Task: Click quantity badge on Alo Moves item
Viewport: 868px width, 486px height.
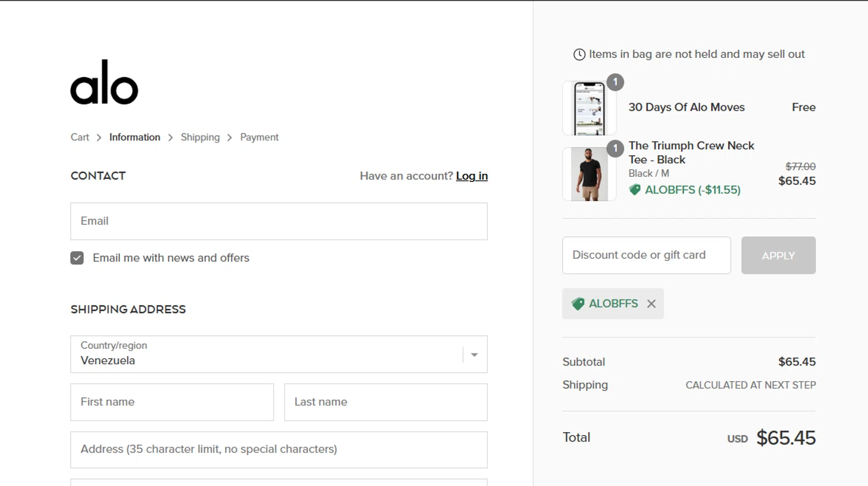Action: [615, 82]
